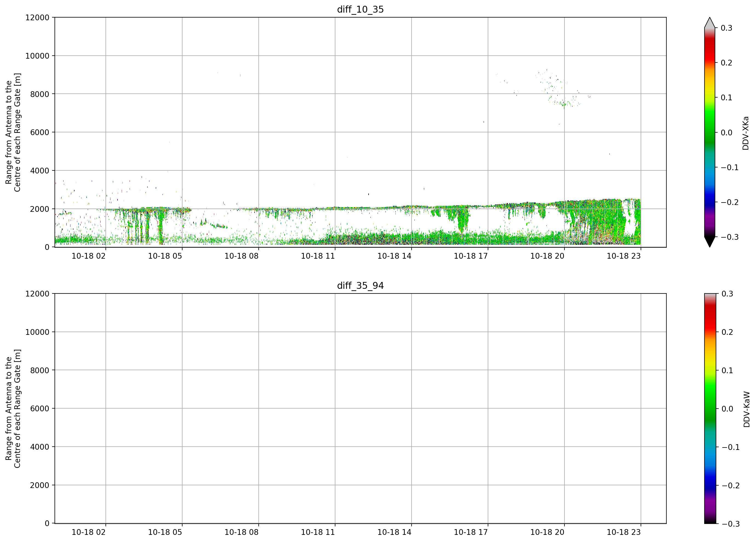Click the diff_10_35 y-axis range label
This screenshot has height=542, width=756.
(13, 132)
